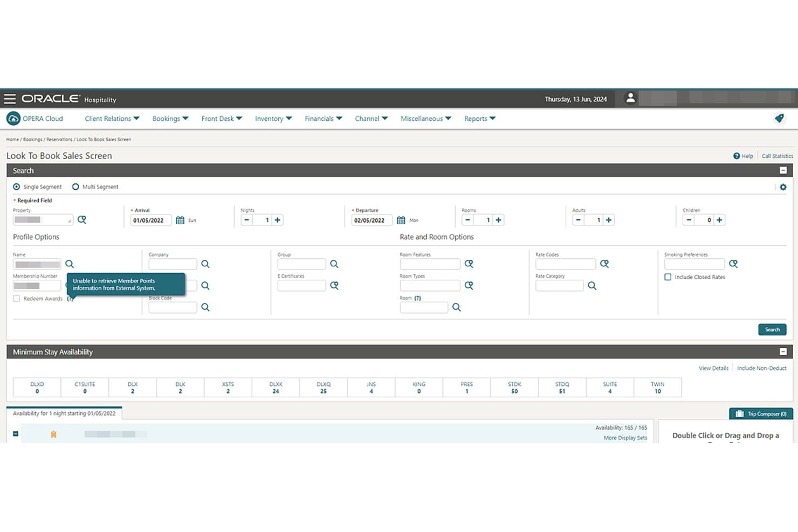The image size is (798, 532).
Task: Look up Rate Codes
Action: [604, 264]
